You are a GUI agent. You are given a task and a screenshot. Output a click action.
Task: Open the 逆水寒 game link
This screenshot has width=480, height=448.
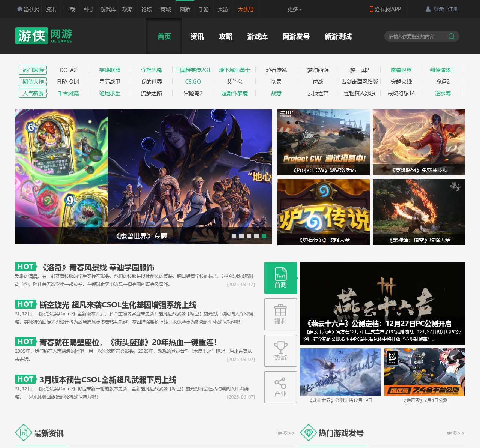point(443,93)
